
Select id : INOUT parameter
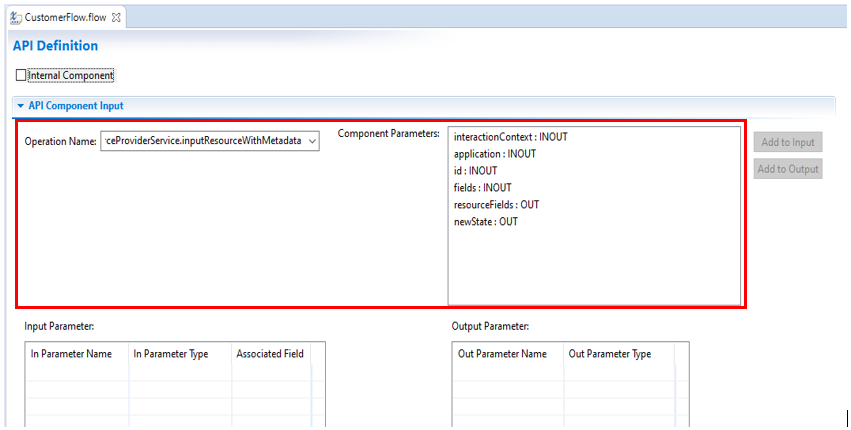(475, 171)
